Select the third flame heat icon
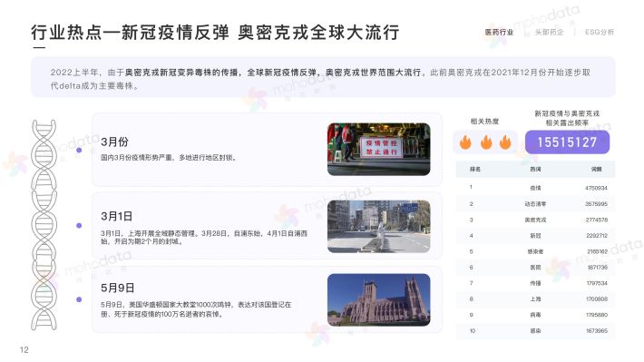The width and height of the screenshot is (644, 362). [x=505, y=142]
